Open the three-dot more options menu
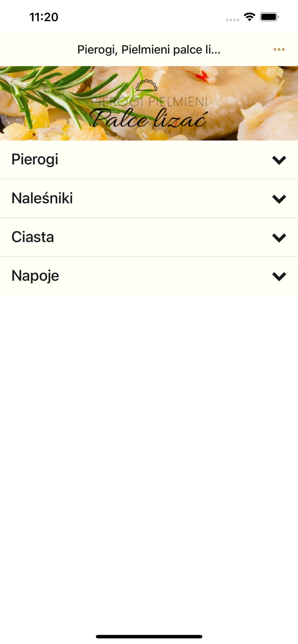The height and width of the screenshot is (644, 298). (279, 50)
